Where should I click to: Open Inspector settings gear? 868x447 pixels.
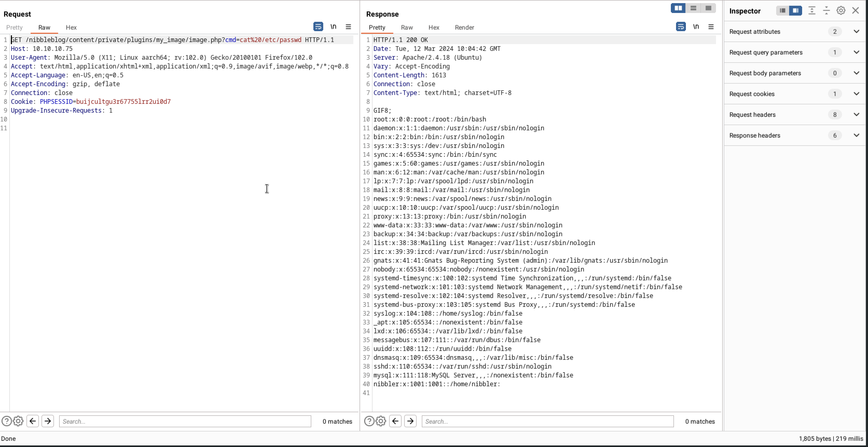(841, 11)
